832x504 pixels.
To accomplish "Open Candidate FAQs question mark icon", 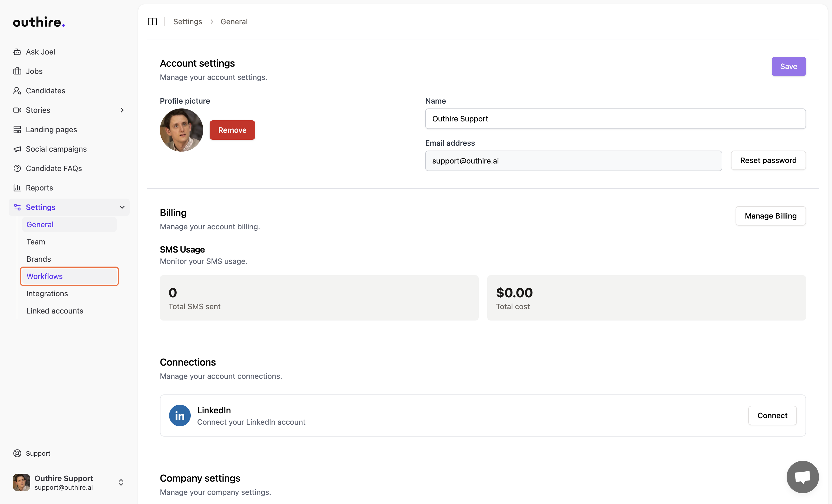I will [18, 168].
